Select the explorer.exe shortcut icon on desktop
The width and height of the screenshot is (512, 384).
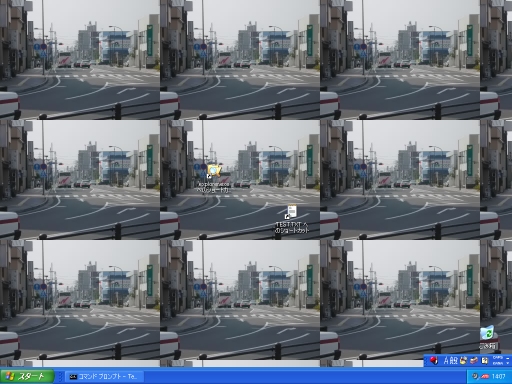click(214, 180)
